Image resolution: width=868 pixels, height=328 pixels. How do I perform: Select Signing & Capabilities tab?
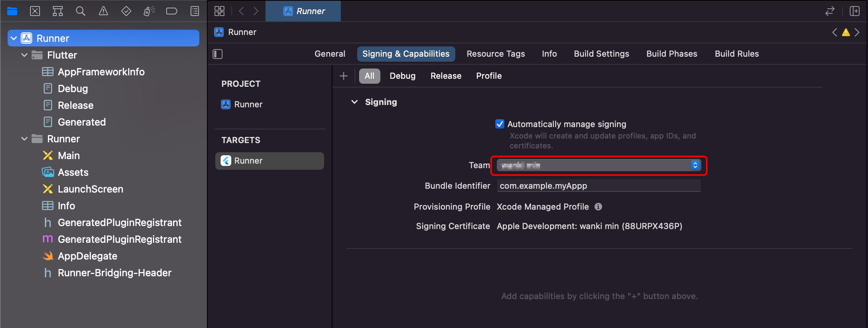(406, 54)
